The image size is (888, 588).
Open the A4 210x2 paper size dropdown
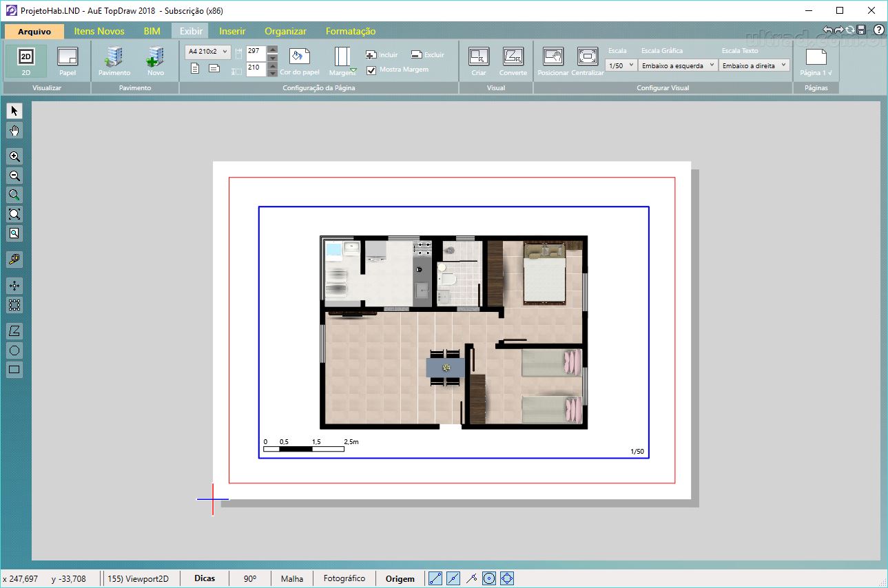tap(207, 51)
